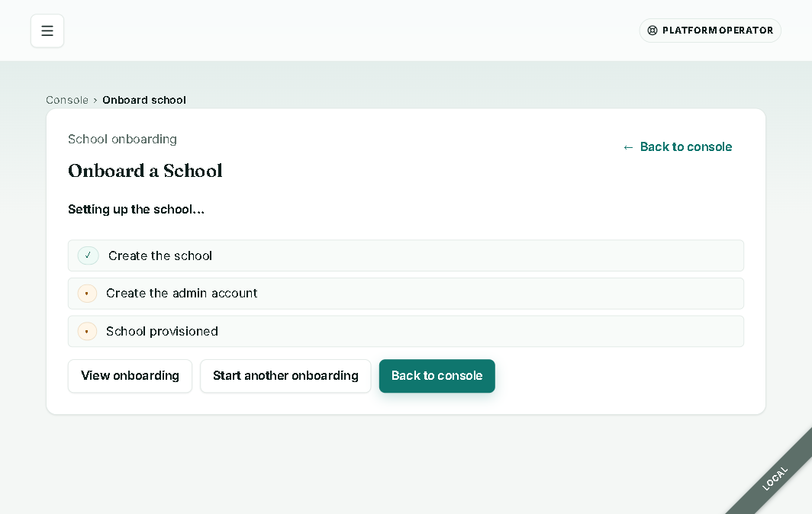
Task: Click the LOCAL environment corner ribbon
Action: (775, 478)
